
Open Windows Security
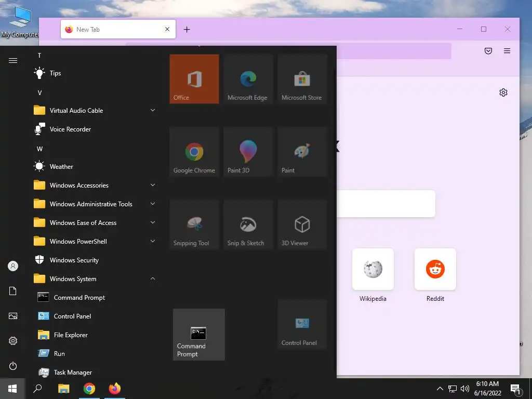point(95,260)
